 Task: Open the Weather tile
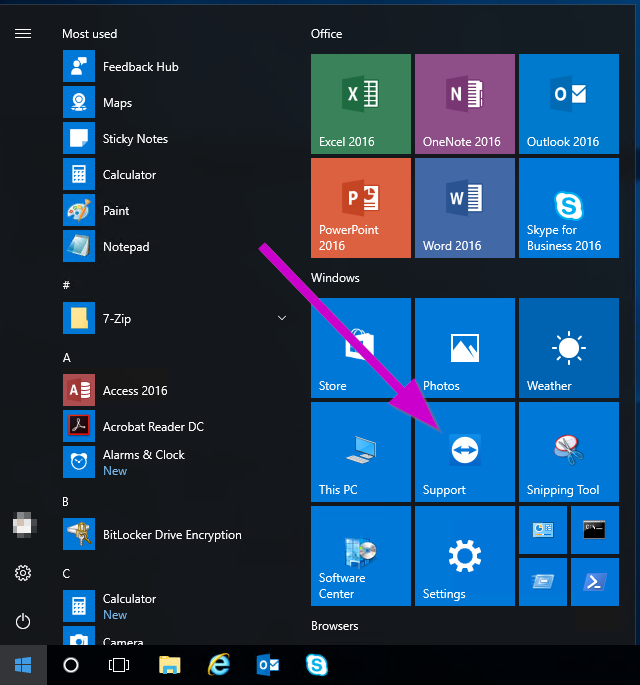(569, 348)
